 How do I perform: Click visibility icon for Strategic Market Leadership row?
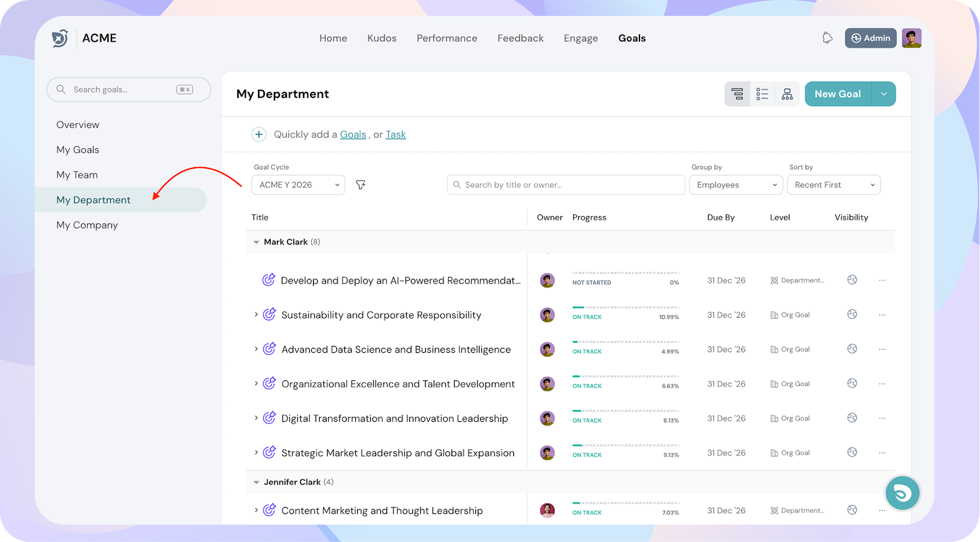point(852,452)
